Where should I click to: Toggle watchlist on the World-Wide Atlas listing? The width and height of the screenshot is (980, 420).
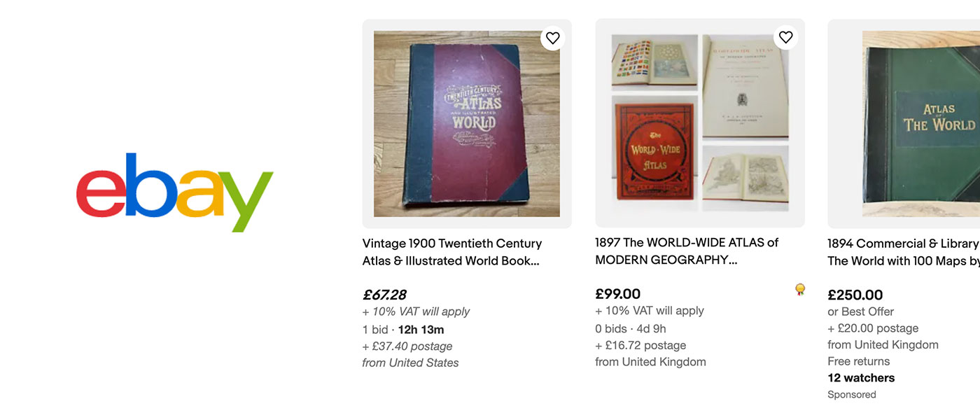(x=785, y=37)
